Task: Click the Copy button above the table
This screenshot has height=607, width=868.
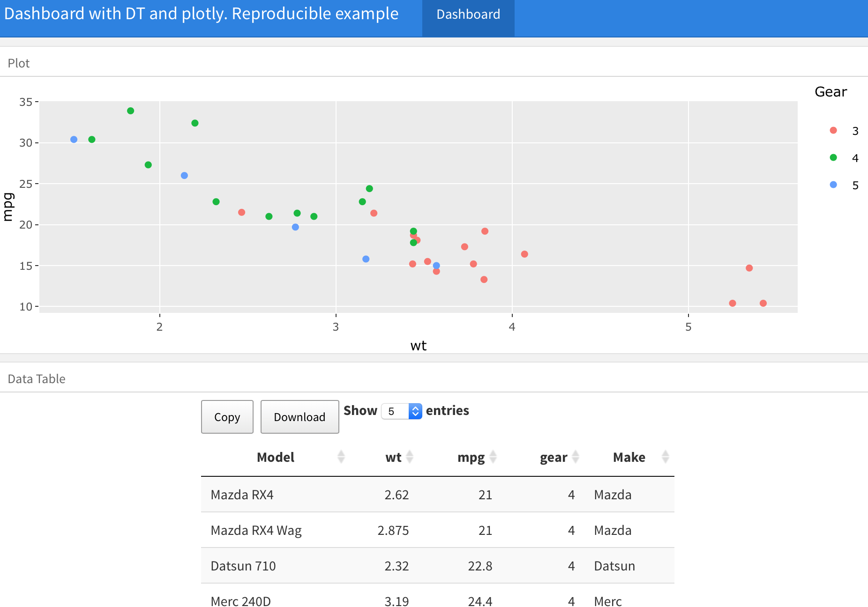Action: (x=227, y=417)
